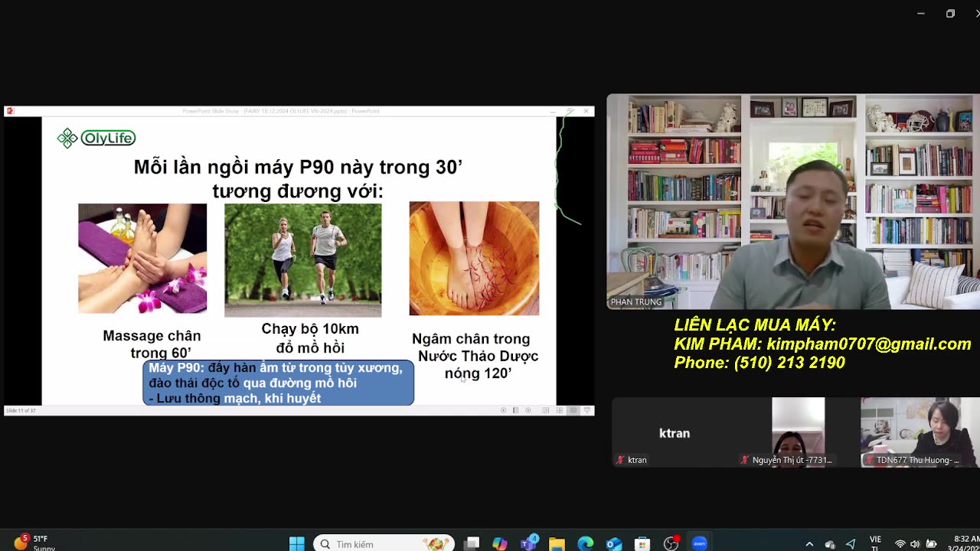This screenshot has height=551, width=980.
Task: Minimize the Zoom meeting window
Action: click(921, 14)
